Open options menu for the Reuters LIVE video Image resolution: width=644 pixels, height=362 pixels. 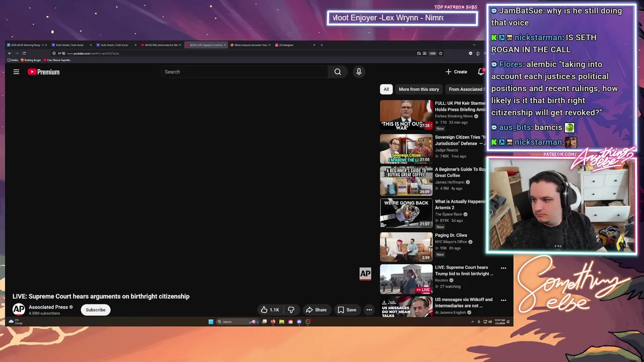click(504, 268)
